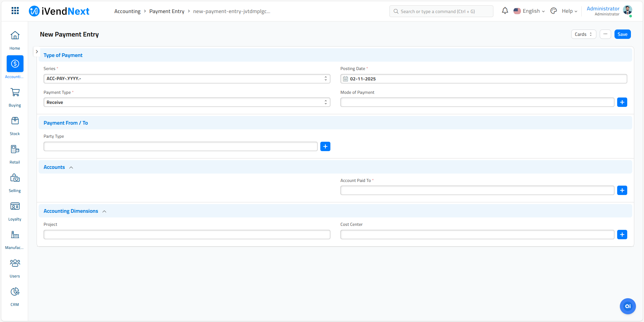Viewport: 644px width, 322px height.
Task: Open the Retail module icon
Action: (15, 149)
